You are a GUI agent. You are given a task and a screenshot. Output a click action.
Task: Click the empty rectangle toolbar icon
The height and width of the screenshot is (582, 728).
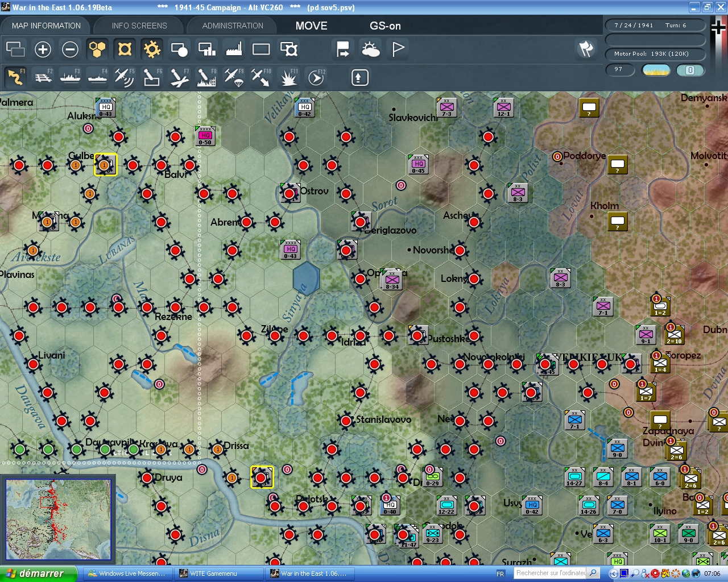coord(261,49)
